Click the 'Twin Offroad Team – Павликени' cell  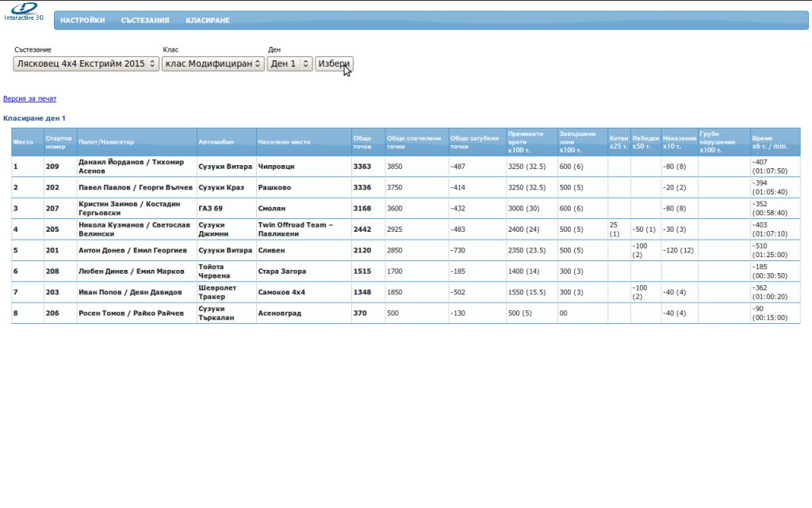[x=304, y=229]
